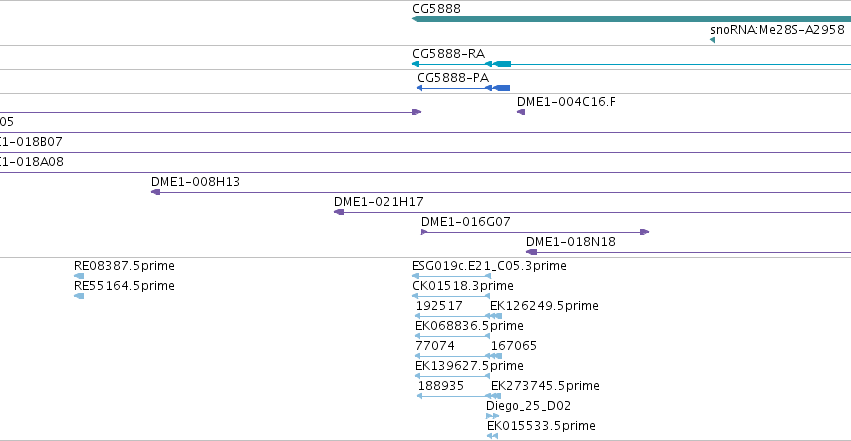Open the ESG019c.E21_C05.3prime label
The image size is (851, 441).
489,266
